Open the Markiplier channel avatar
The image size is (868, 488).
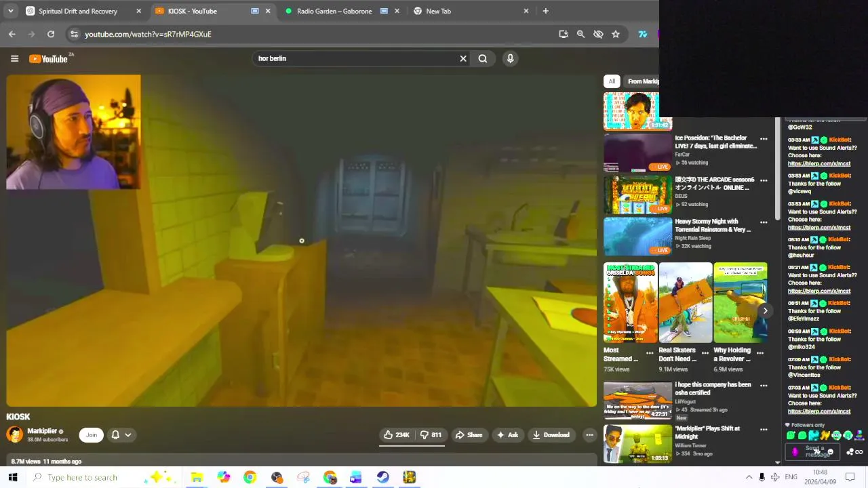(x=14, y=434)
